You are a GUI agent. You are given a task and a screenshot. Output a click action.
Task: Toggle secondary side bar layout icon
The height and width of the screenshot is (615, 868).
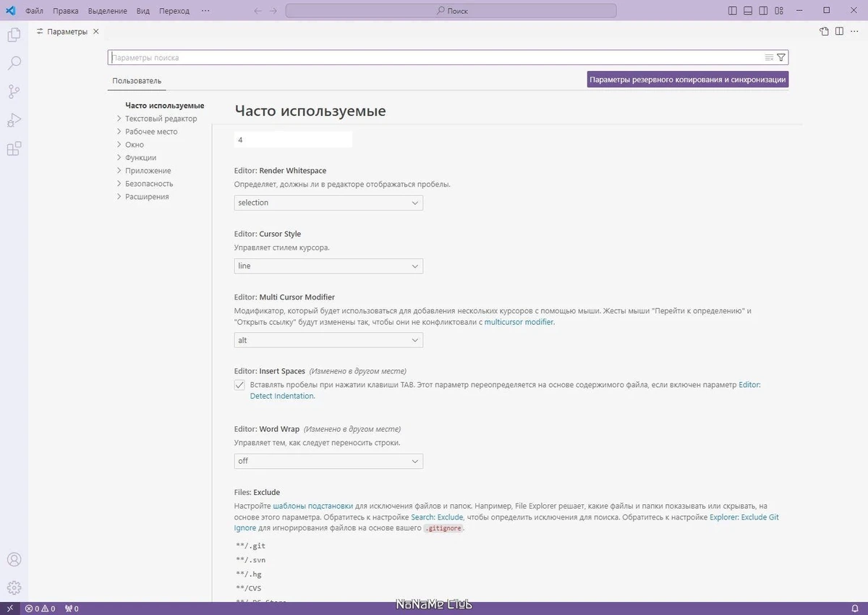point(763,11)
